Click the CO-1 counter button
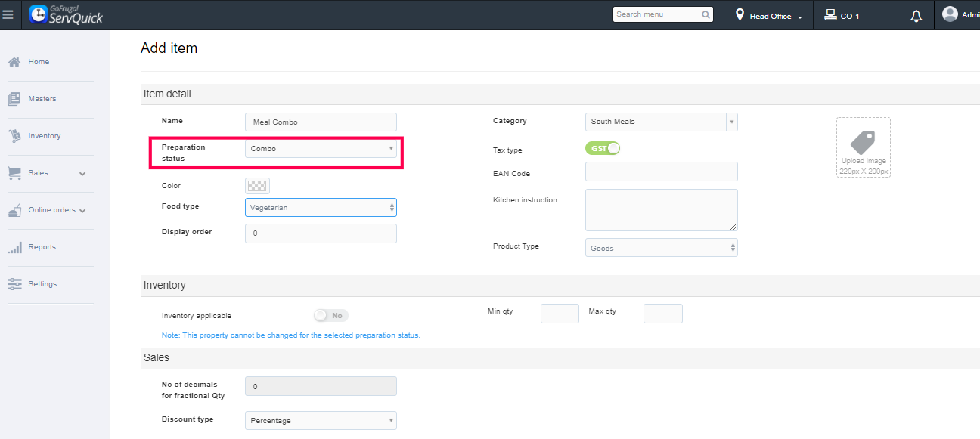Image resolution: width=980 pixels, height=439 pixels. coord(842,16)
